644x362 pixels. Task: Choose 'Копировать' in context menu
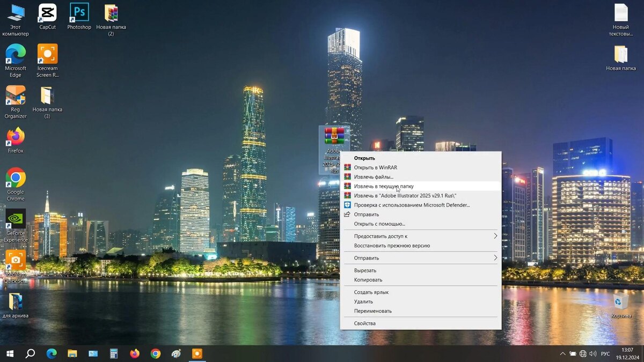(421, 280)
